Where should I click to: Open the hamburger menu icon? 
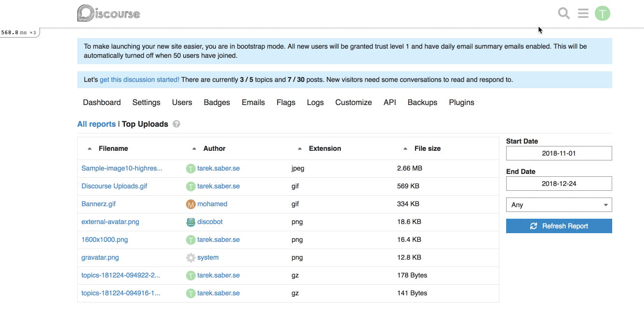pyautogui.click(x=583, y=13)
